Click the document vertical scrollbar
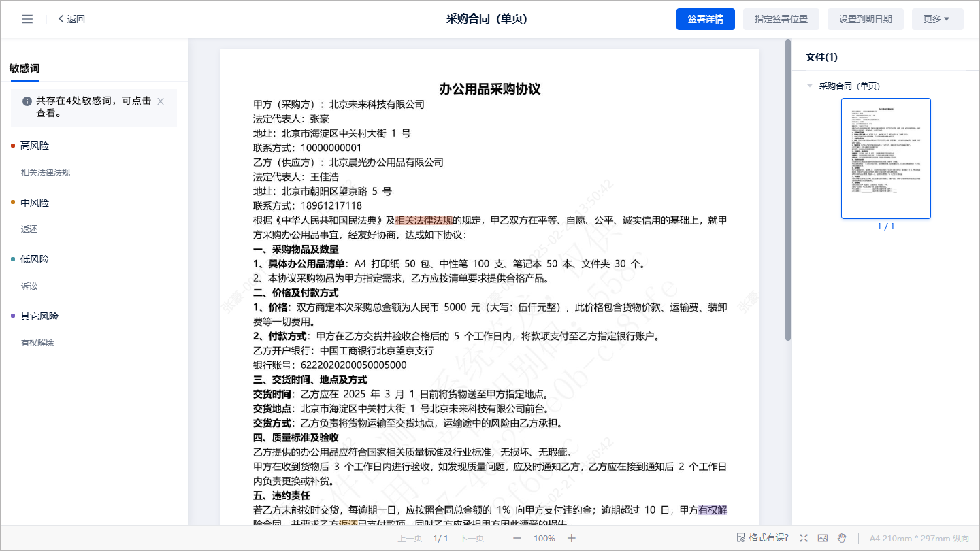Image resolution: width=980 pixels, height=551 pixels. click(x=788, y=190)
